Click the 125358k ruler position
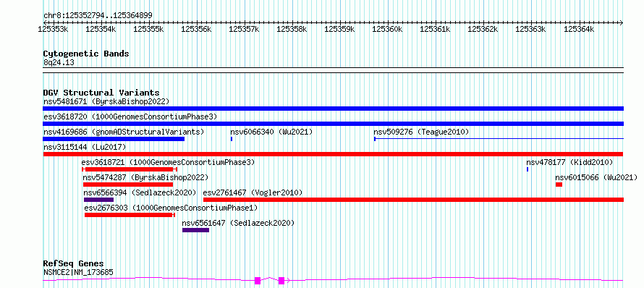The width and height of the screenshot is (644, 288). (292, 29)
